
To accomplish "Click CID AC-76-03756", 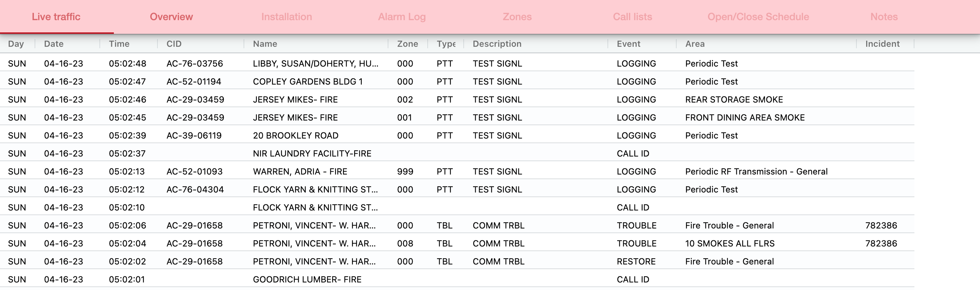I will (195, 63).
